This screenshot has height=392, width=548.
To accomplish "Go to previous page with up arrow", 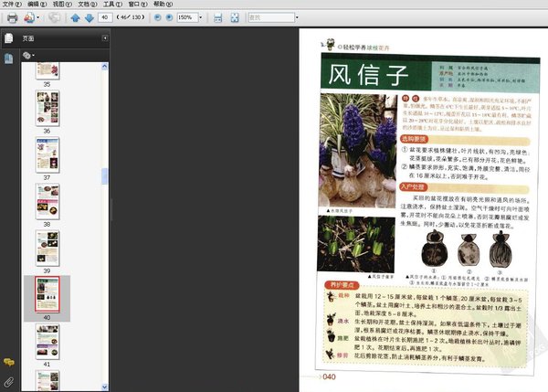I will click(75, 17).
